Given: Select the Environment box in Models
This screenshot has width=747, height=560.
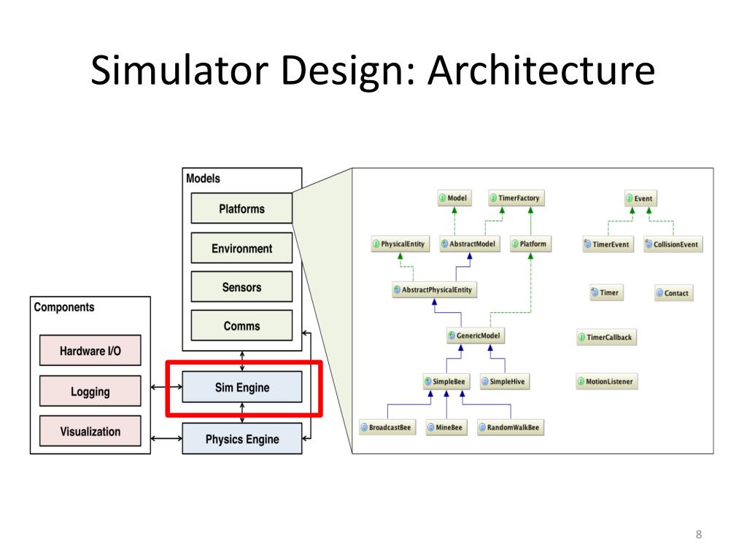Looking at the screenshot, I should pos(241,248).
